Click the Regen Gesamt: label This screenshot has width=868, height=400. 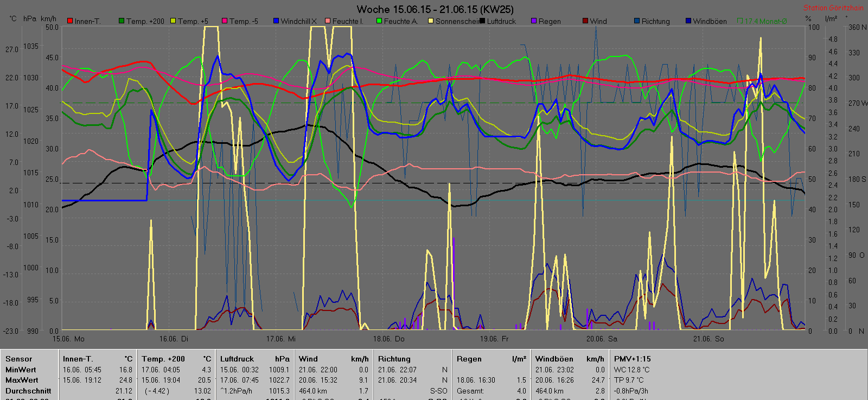(x=470, y=391)
